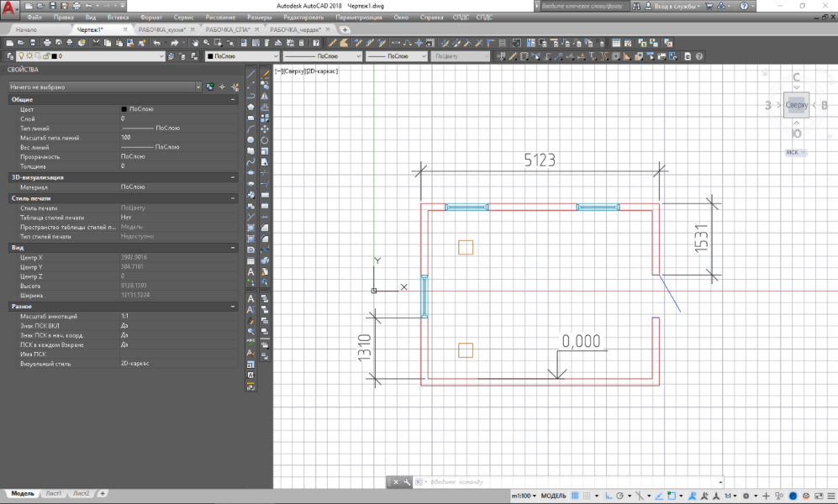Toggle grid display in status bar
838x504 pixels.
tap(575, 496)
